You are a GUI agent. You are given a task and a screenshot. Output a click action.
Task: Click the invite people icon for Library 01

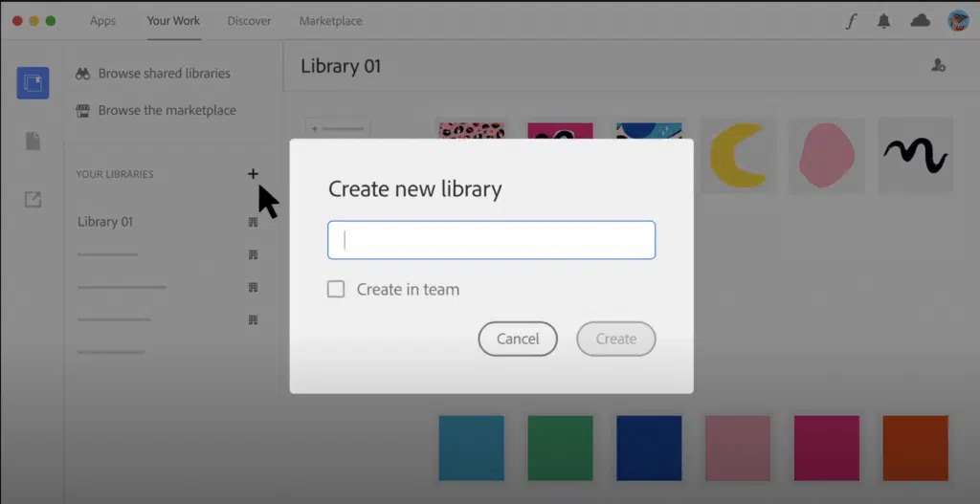click(x=938, y=65)
